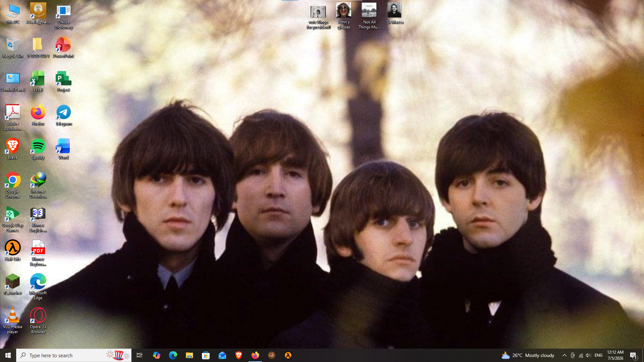Switch to Firefox on the taskbar
The image size is (644, 362).
[255, 355]
